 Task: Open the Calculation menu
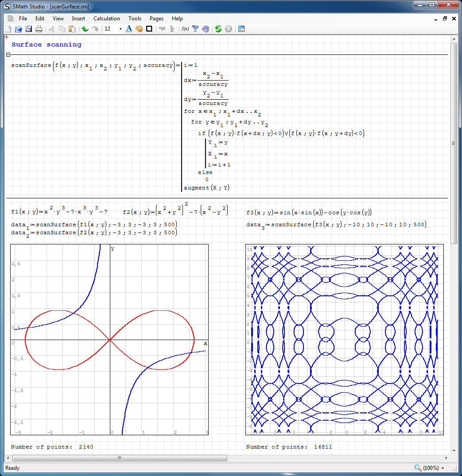click(106, 19)
